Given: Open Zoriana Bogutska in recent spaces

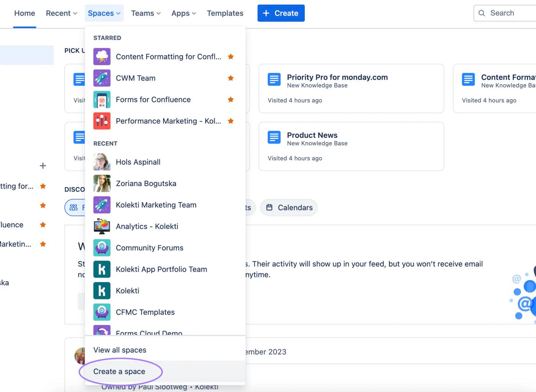Looking at the screenshot, I should [x=165, y=183].
